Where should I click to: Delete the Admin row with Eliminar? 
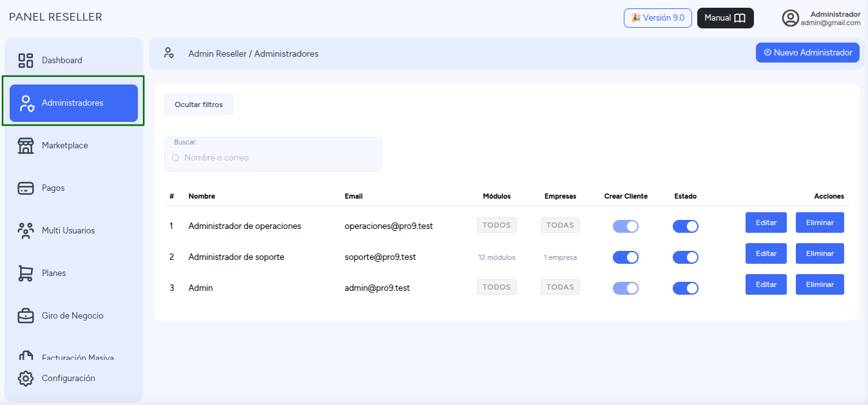point(820,284)
